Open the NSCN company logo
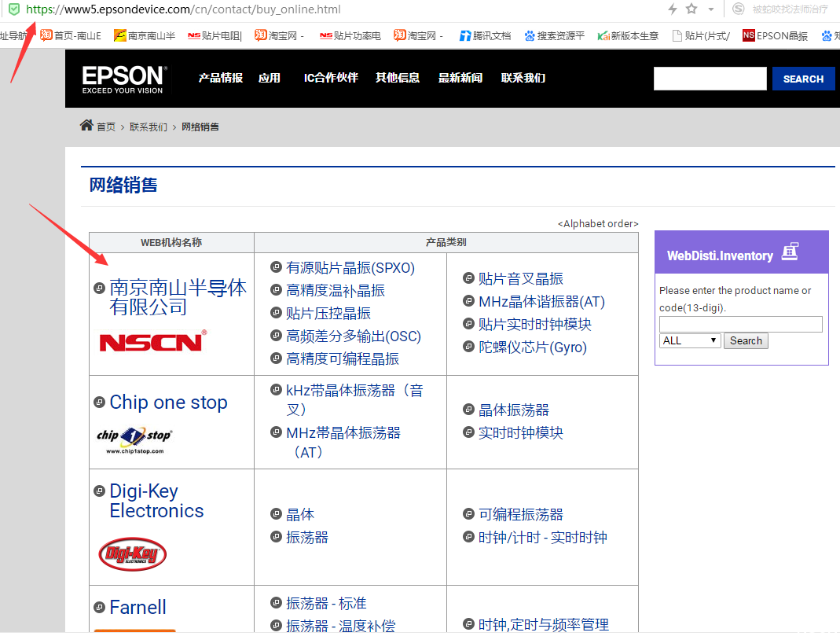This screenshot has width=840, height=636. [x=152, y=341]
